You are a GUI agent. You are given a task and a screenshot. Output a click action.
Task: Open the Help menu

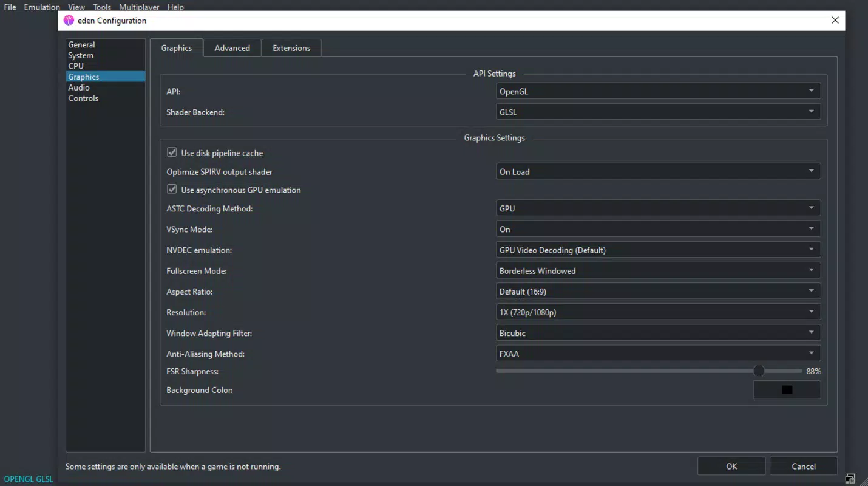175,7
